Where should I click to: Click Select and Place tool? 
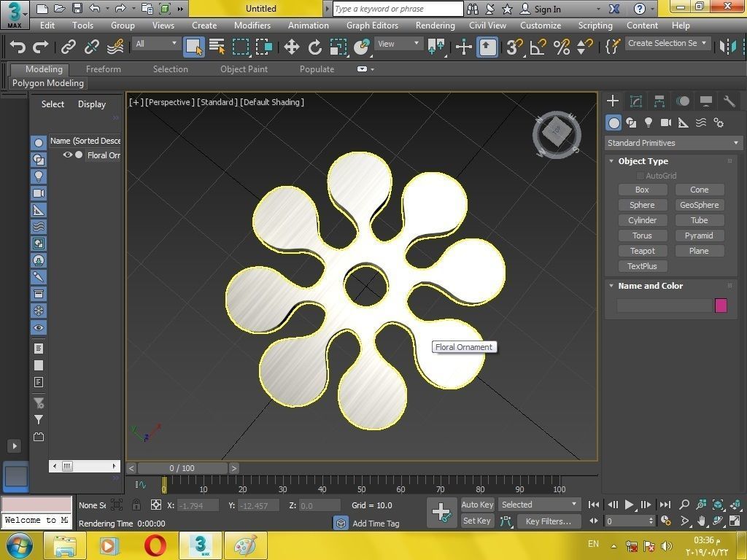[362, 47]
